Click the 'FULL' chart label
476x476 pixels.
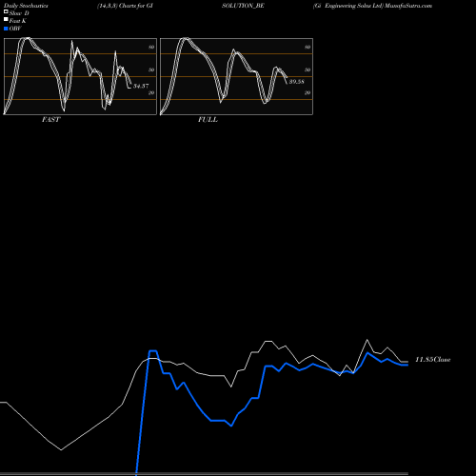208,120
